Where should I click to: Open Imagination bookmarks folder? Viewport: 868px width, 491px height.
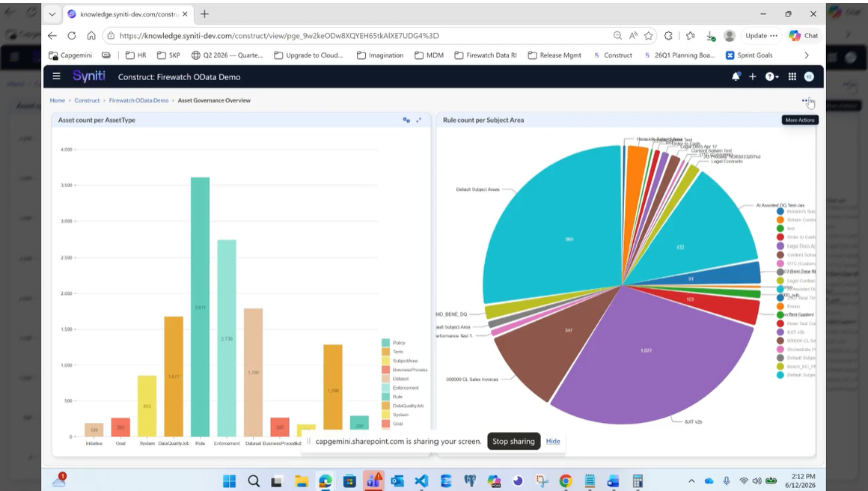[x=380, y=55]
